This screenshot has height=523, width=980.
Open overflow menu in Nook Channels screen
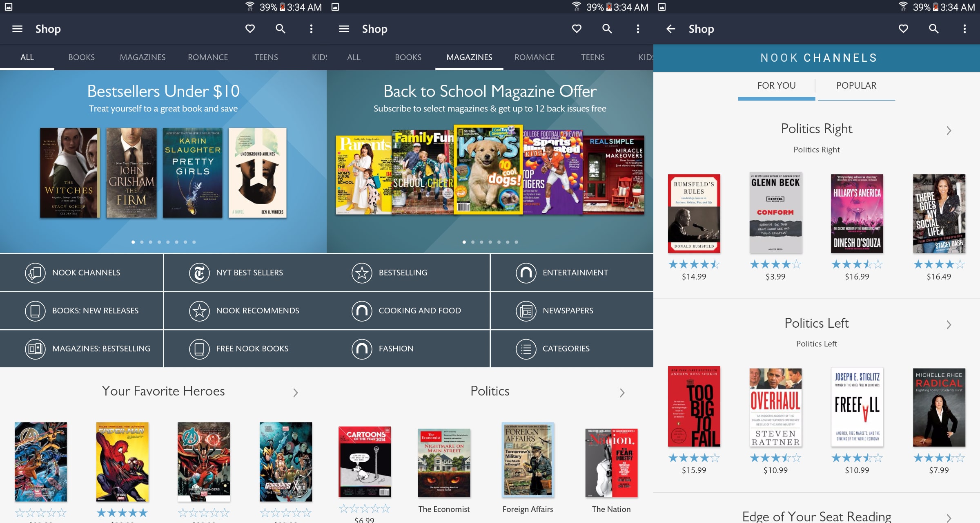point(964,29)
